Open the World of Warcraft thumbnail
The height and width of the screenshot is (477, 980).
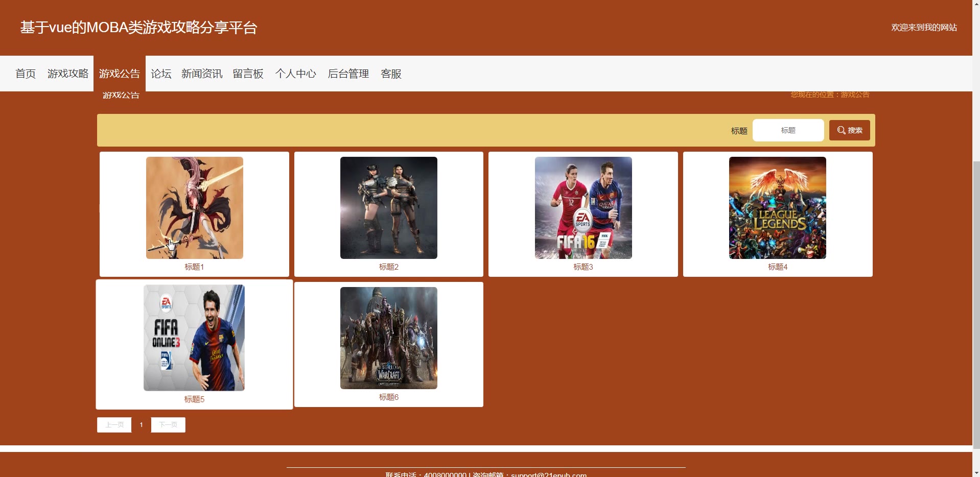click(x=389, y=338)
